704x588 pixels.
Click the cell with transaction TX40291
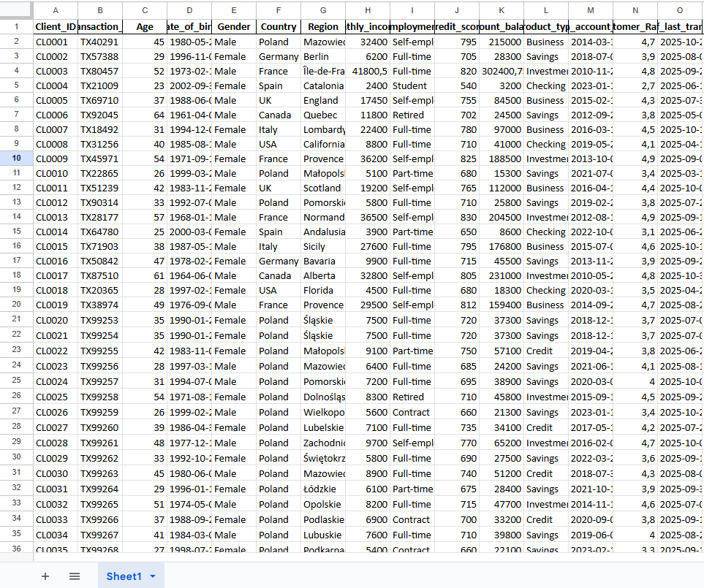click(99, 42)
